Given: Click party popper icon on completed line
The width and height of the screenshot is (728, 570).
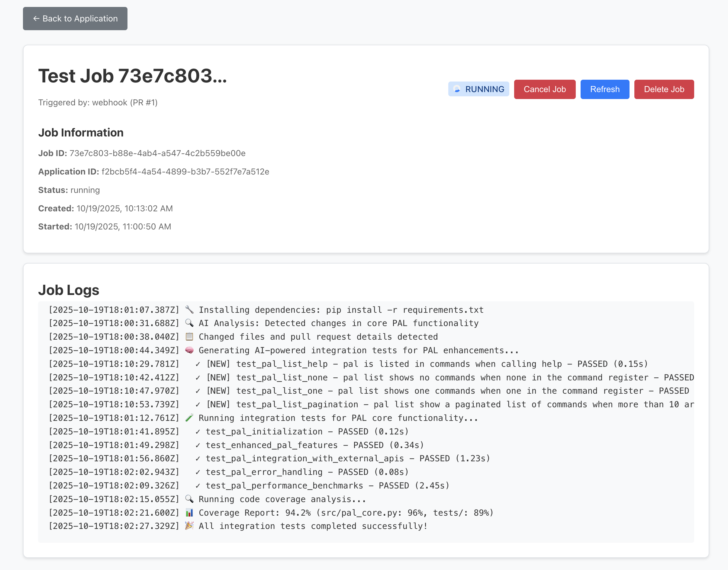Looking at the screenshot, I should point(189,526).
